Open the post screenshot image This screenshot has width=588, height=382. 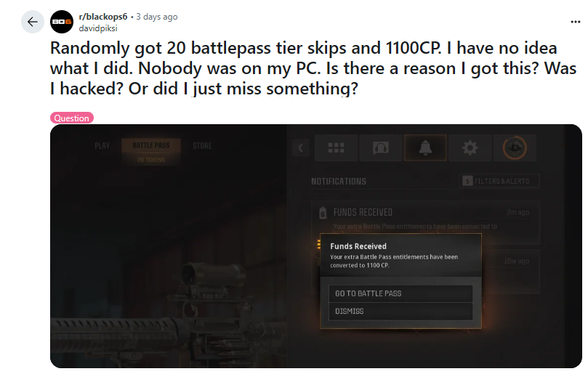pos(315,246)
